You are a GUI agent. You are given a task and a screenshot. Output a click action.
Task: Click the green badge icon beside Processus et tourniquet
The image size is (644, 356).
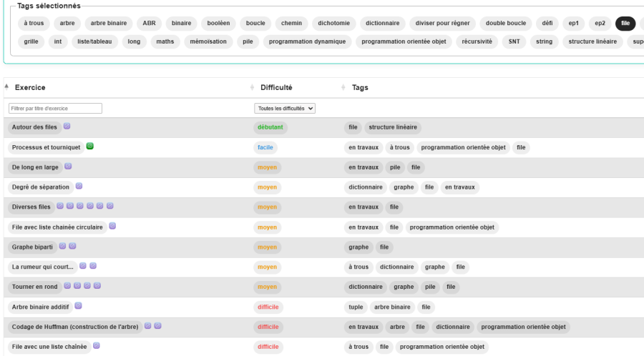(x=90, y=146)
